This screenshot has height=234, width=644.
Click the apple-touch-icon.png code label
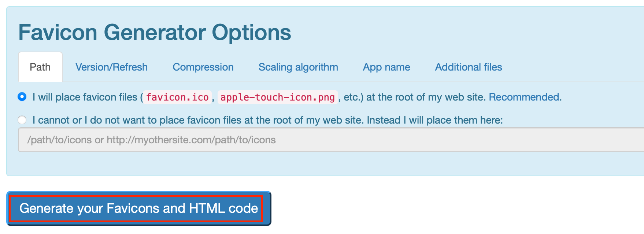277,97
